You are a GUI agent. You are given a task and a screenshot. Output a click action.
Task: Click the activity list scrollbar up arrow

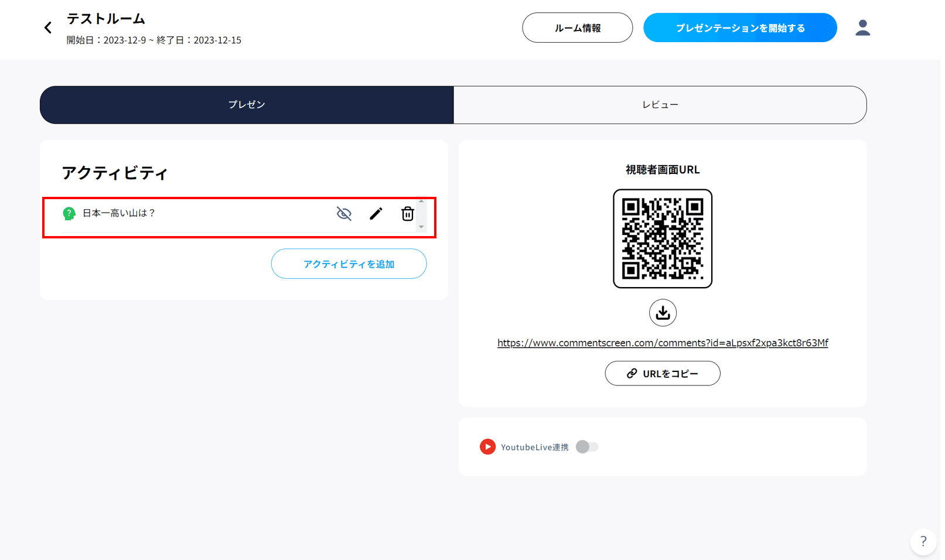421,201
